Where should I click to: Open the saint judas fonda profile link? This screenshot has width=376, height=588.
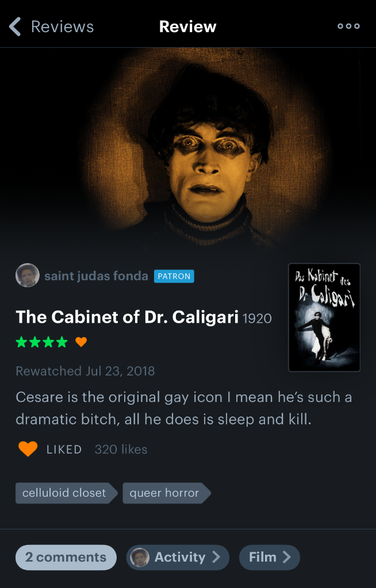pyautogui.click(x=96, y=276)
